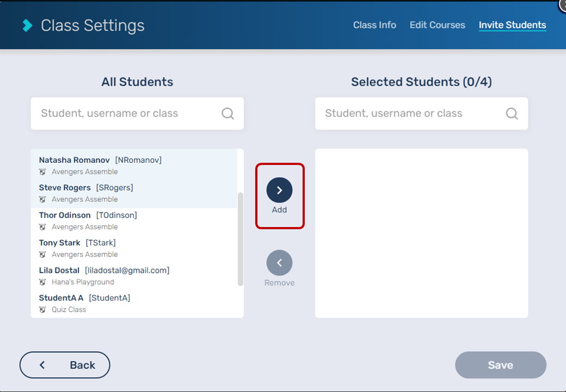Click search icon in All Students field
Image resolution: width=566 pixels, height=392 pixels.
pyautogui.click(x=228, y=113)
